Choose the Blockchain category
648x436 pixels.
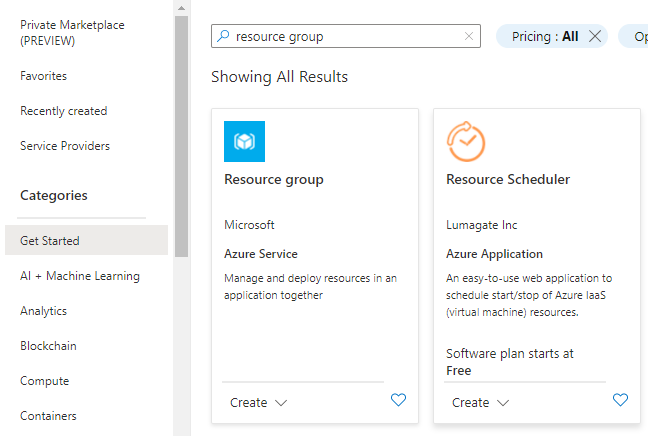coord(48,346)
